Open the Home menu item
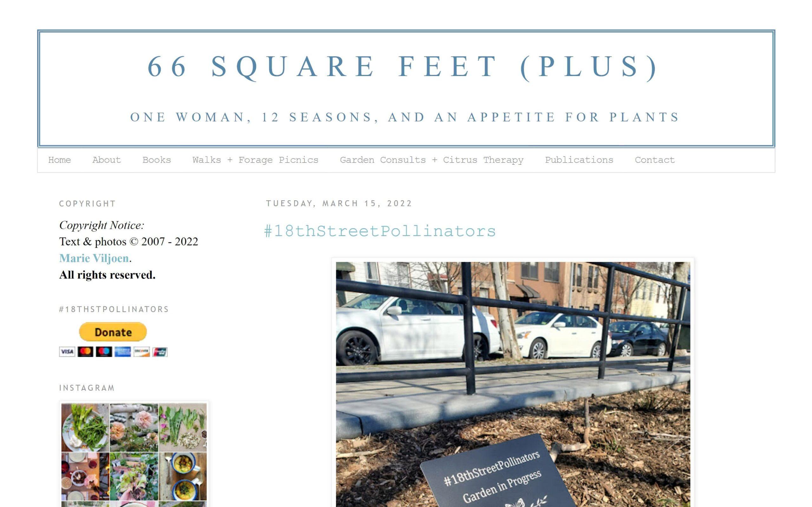The image size is (812, 507). tap(59, 160)
